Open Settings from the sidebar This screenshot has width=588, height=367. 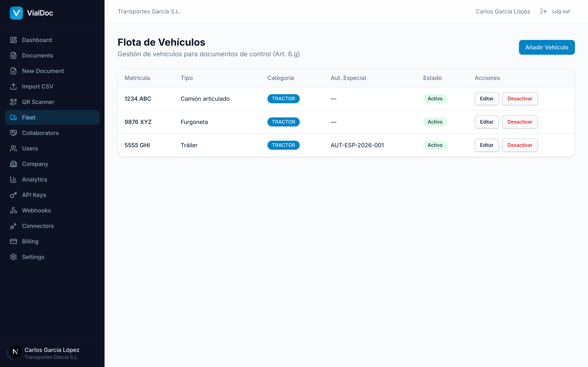33,257
